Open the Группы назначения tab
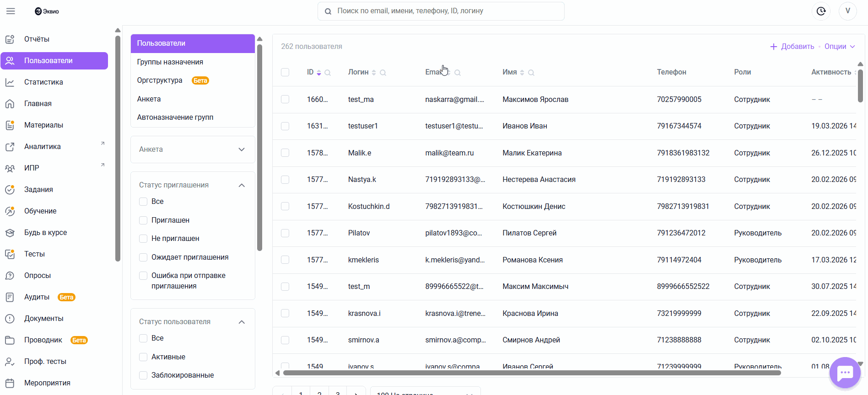 [x=193, y=62]
